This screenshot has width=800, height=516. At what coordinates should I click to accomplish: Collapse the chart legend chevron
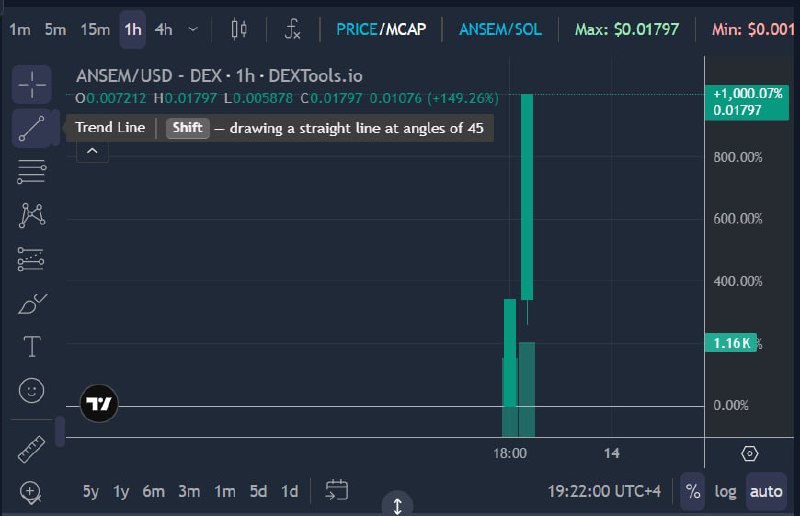coord(92,151)
